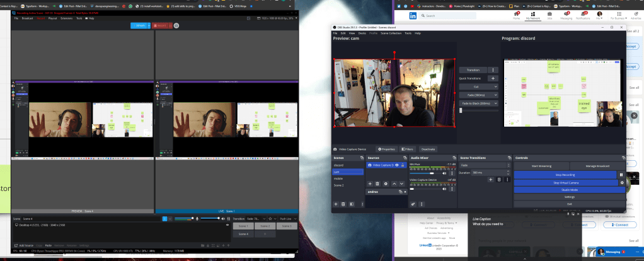Open virtual camera settings gear icon
The width and height of the screenshot is (644, 261).
pos(622,182)
